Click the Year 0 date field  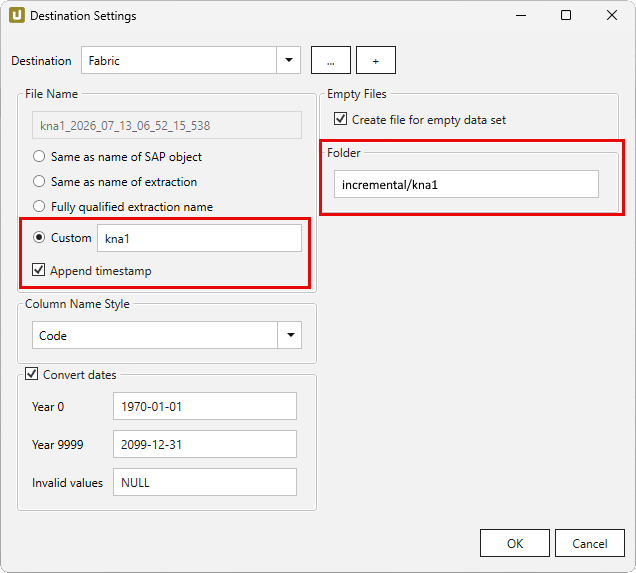point(205,406)
